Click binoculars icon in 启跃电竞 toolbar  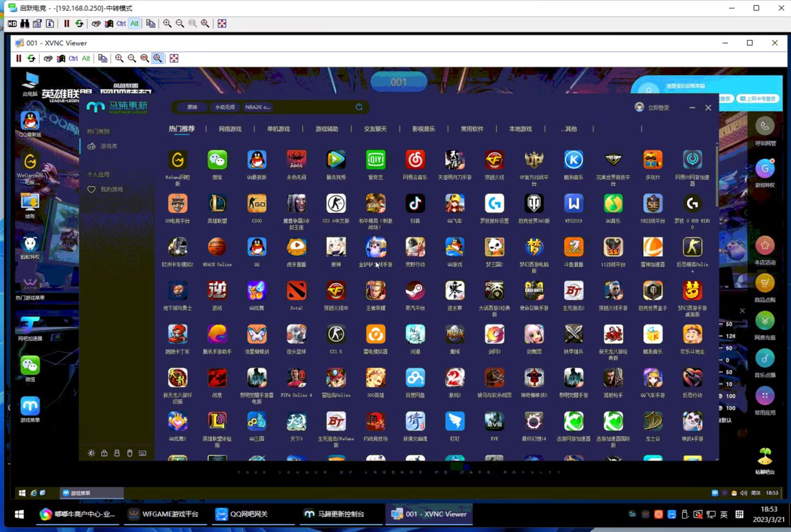pyautogui.click(x=25, y=23)
